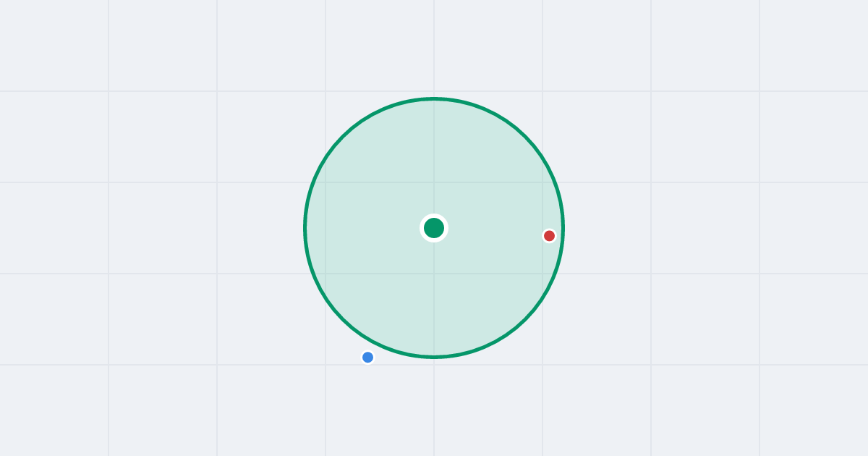Viewport: 868px width, 456px height.
Task: Select the blue point outside the circle
Action: [367, 358]
